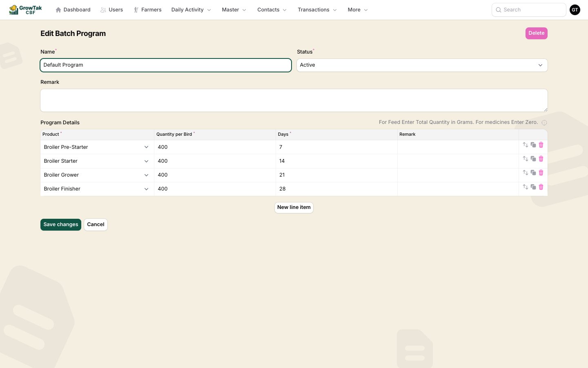This screenshot has width=588, height=368.
Task: Edit quantity 400 for Broiler Grower
Action: [215, 175]
